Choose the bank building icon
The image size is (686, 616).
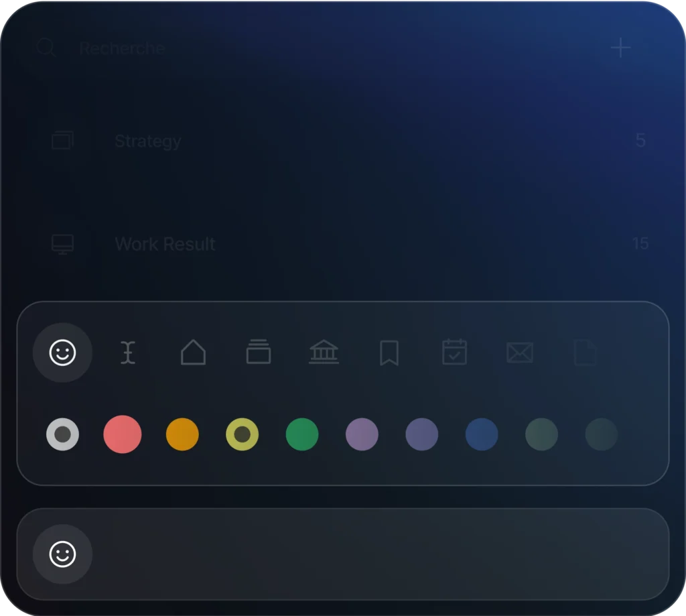point(324,353)
